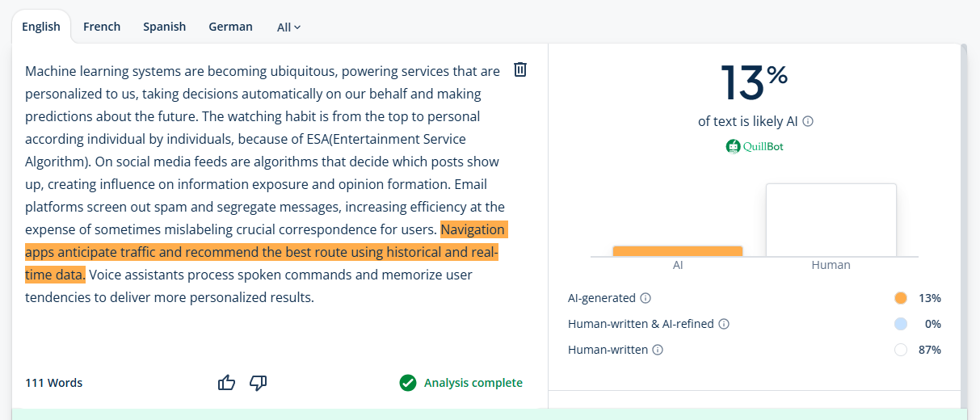Show info for AI-generated category
This screenshot has width=980, height=420.
click(646, 298)
